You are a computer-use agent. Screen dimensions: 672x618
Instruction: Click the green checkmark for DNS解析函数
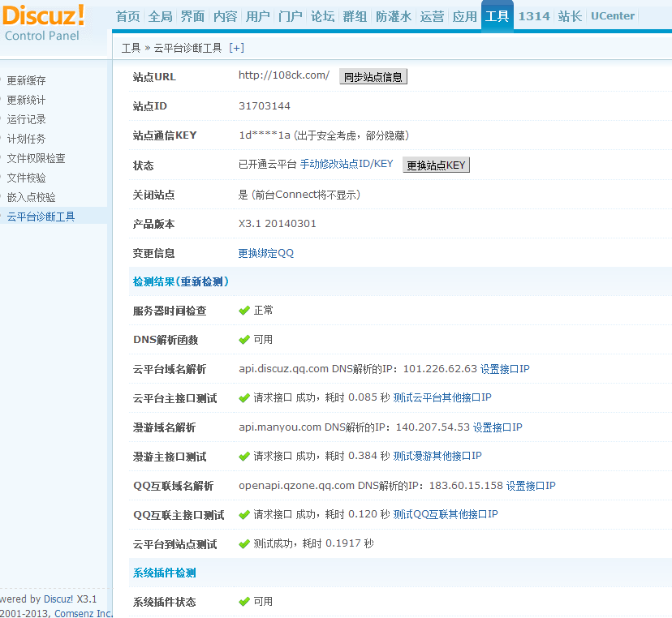click(244, 340)
